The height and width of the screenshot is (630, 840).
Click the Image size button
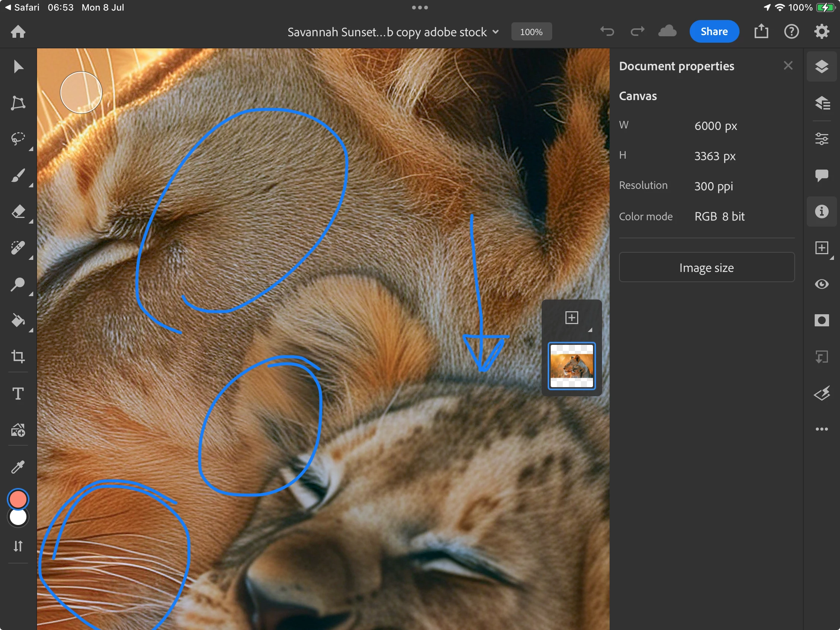(706, 267)
